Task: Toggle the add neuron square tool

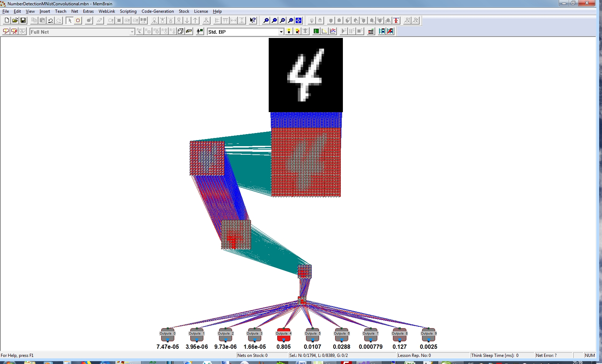Action: pos(78,21)
